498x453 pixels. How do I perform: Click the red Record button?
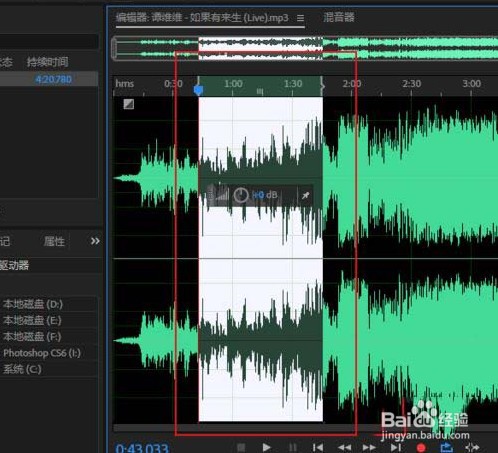pos(421,448)
